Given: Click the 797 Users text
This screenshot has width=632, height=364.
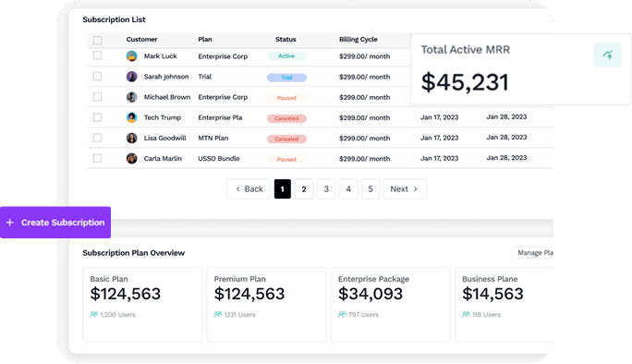Looking at the screenshot, I should pos(363,315).
